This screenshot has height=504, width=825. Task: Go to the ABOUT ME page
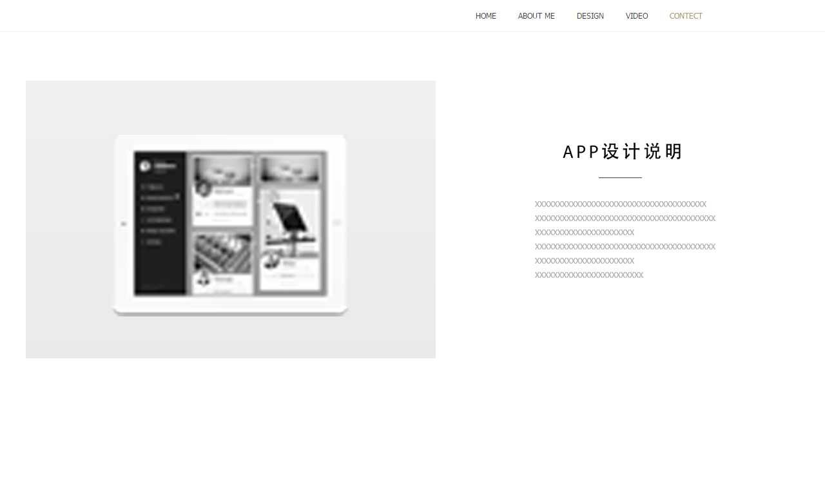(x=536, y=16)
